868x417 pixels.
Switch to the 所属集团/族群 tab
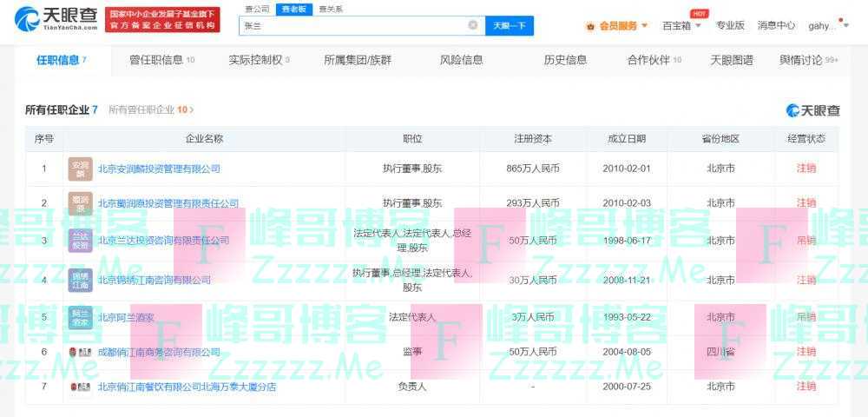coord(358,60)
